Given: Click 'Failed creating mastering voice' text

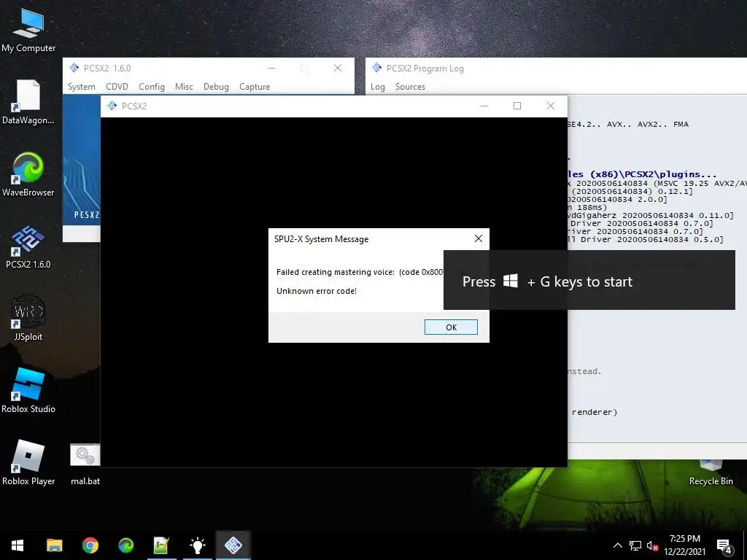Looking at the screenshot, I should pyautogui.click(x=336, y=272).
